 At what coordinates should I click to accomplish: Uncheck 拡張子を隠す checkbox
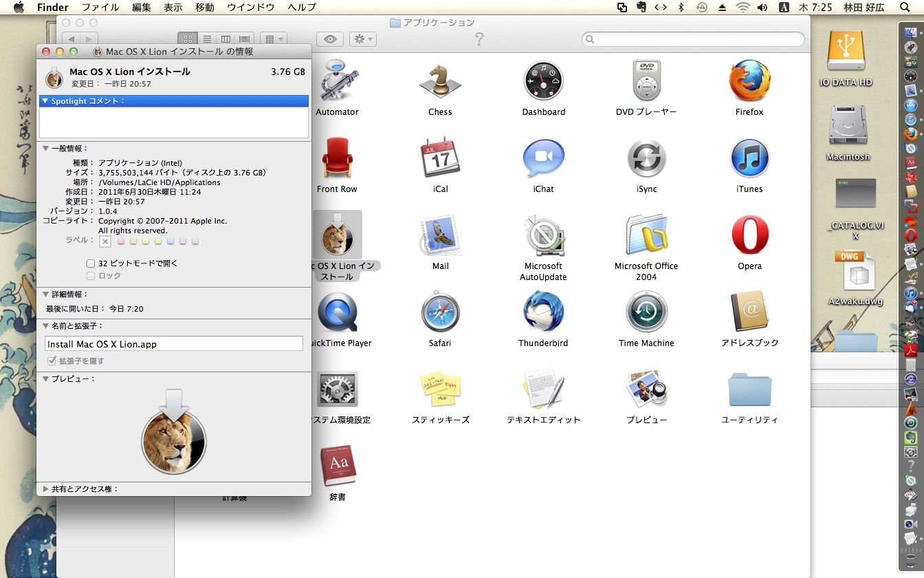click(x=52, y=361)
